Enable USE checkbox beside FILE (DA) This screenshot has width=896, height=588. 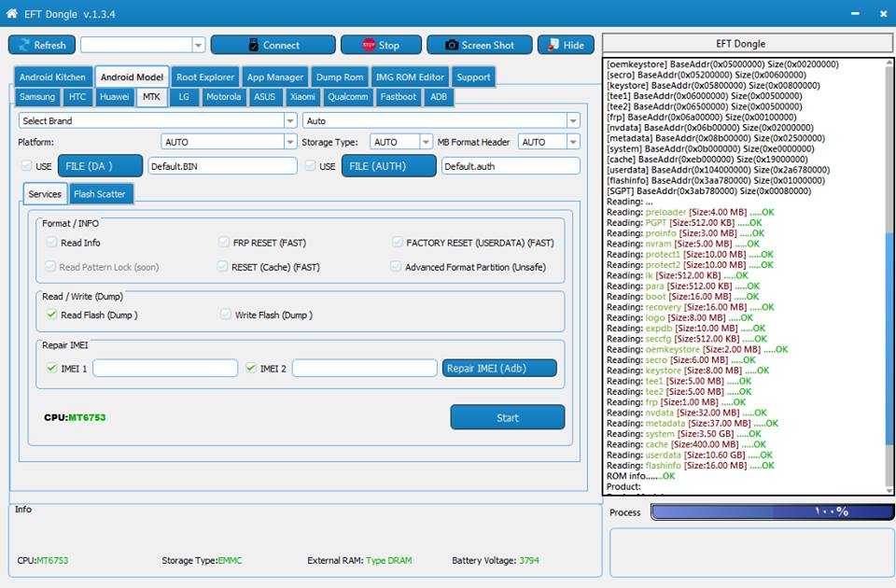click(x=26, y=166)
